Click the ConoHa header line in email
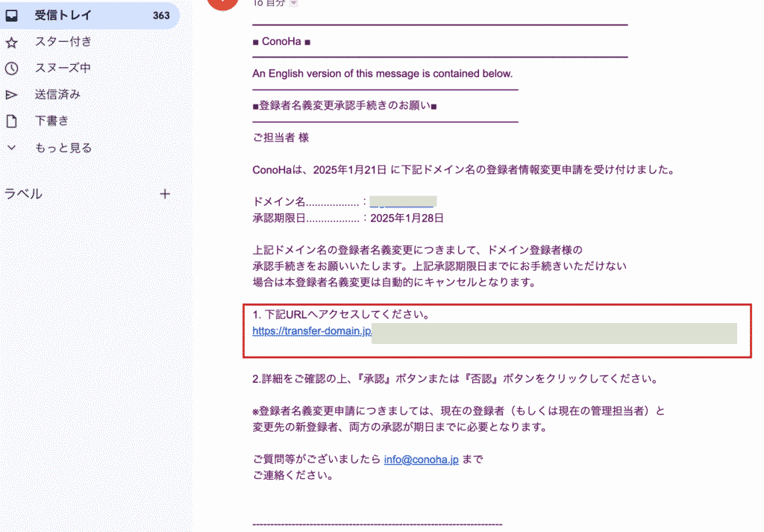The image size is (764, 532). click(x=281, y=41)
